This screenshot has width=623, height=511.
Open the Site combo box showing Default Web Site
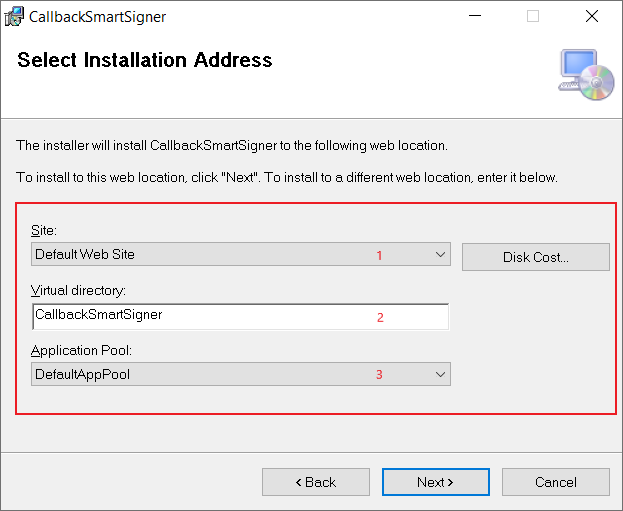click(241, 254)
